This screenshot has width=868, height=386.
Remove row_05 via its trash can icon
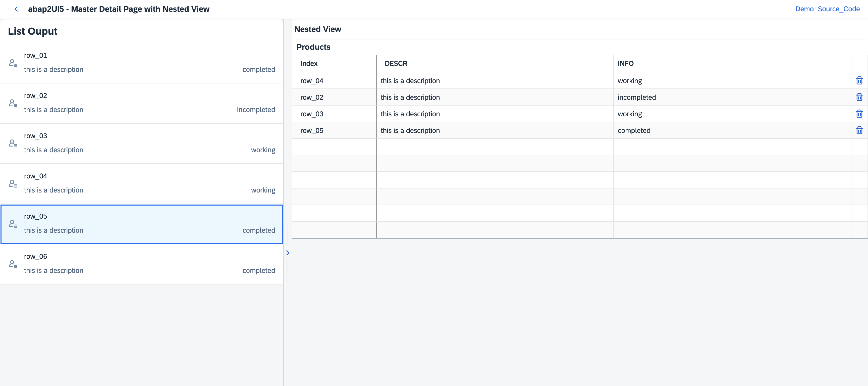(x=859, y=130)
